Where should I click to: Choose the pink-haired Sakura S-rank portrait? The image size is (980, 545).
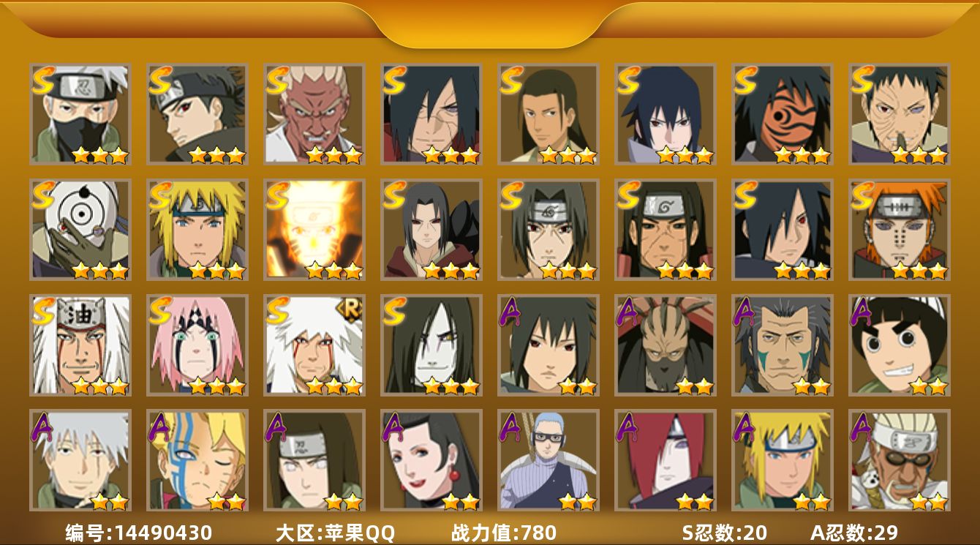(197, 345)
